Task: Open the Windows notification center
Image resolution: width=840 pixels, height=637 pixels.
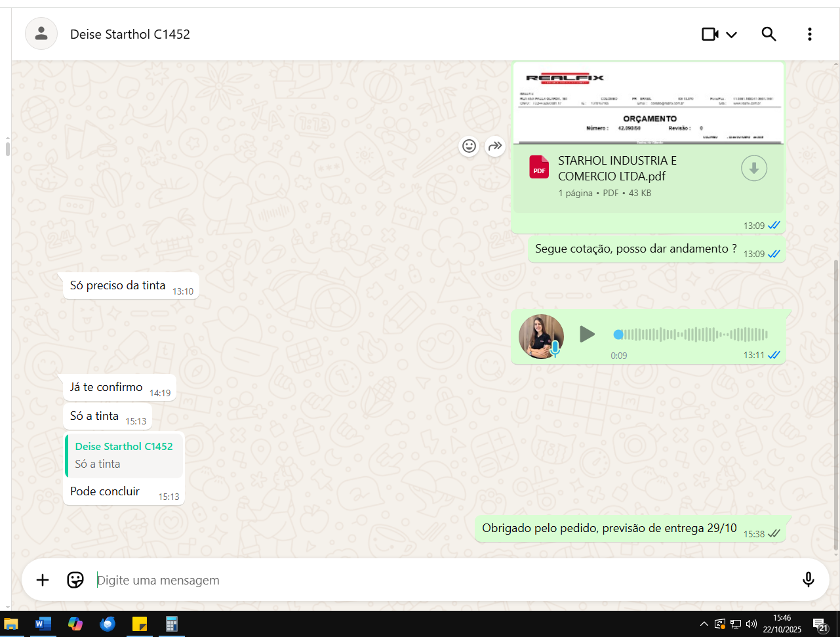Action: tap(820, 625)
